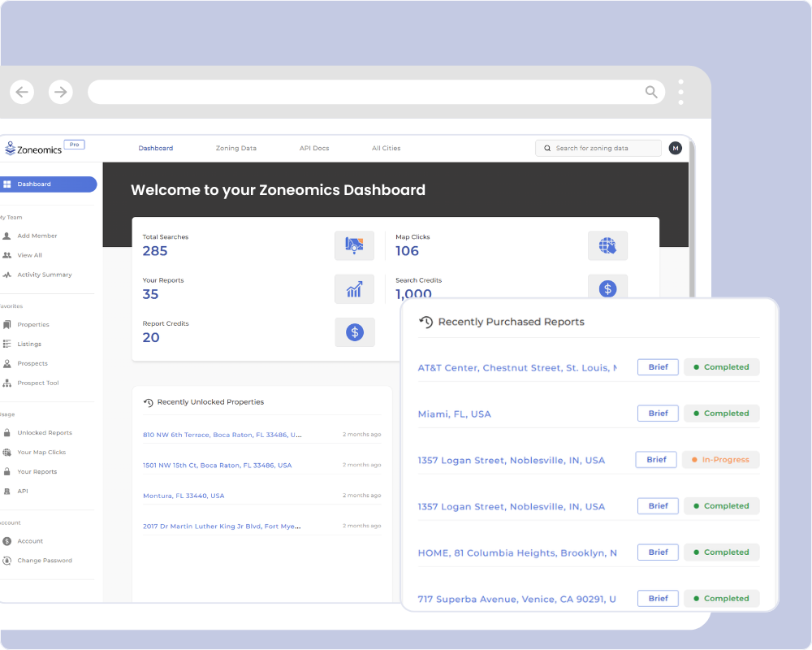
Task: Click the Map Clicks value 106
Action: pos(407,251)
